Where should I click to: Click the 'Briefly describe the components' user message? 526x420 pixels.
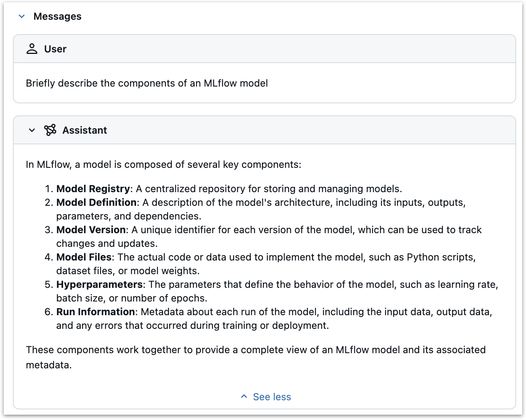[147, 83]
